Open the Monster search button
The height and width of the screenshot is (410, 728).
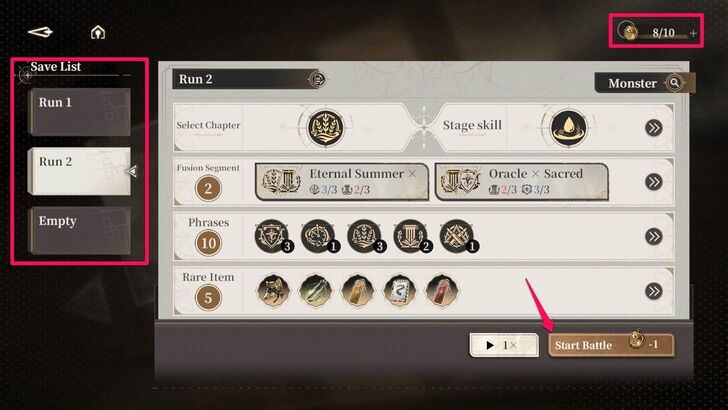[644, 83]
